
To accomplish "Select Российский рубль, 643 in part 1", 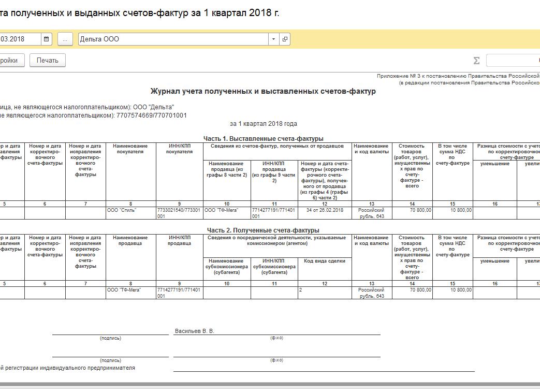I will point(372,213).
